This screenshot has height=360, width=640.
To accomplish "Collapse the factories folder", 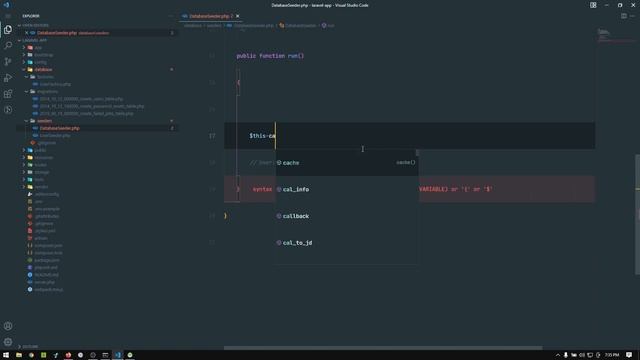I will click(x=45, y=77).
